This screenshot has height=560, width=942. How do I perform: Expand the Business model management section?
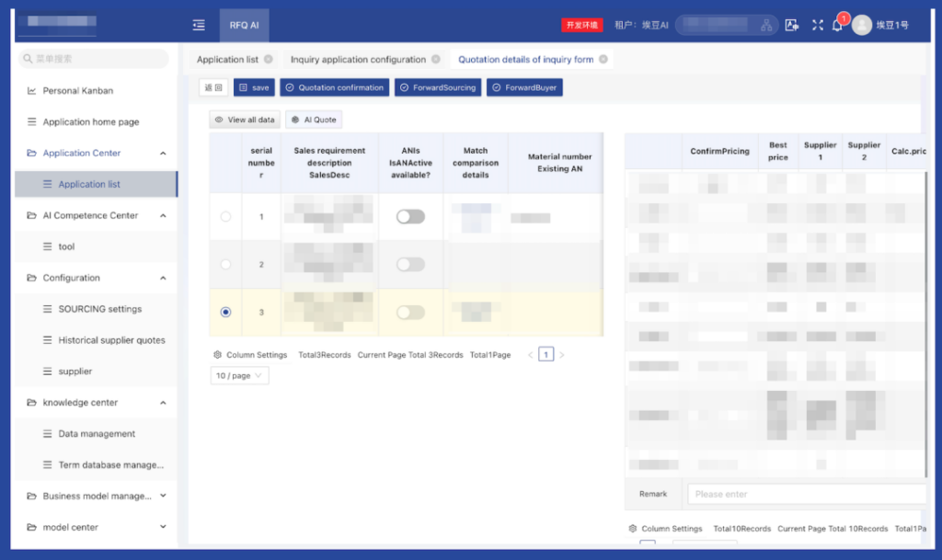point(163,496)
